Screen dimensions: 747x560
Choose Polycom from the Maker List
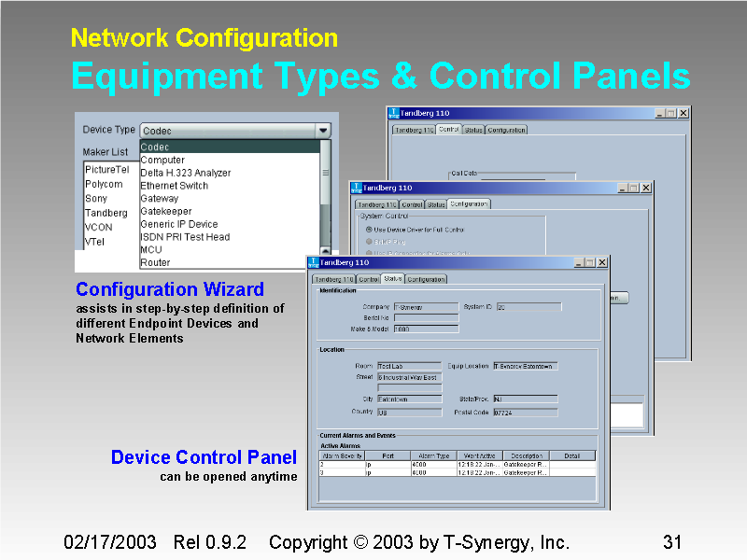tap(104, 184)
